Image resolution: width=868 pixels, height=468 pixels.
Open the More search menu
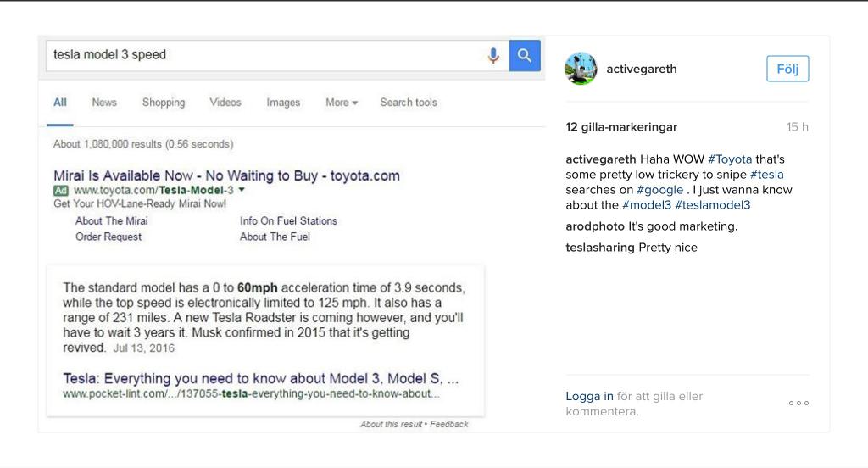pos(342,103)
